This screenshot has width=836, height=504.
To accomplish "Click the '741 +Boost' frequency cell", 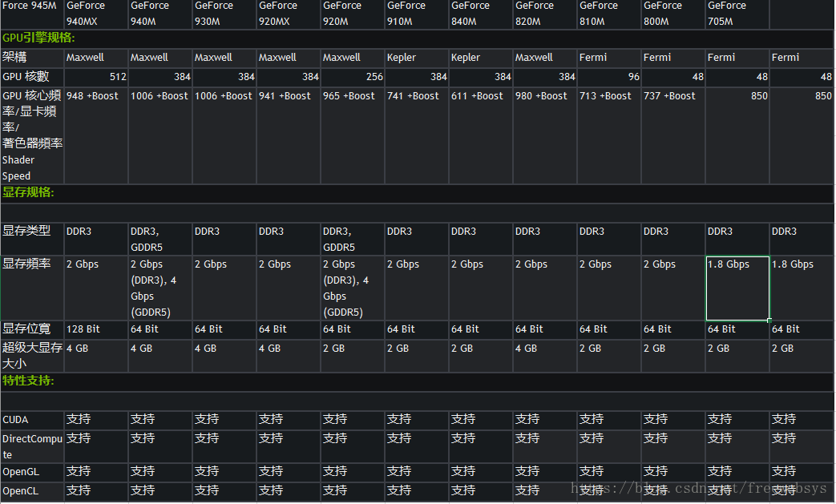I will coord(417,135).
